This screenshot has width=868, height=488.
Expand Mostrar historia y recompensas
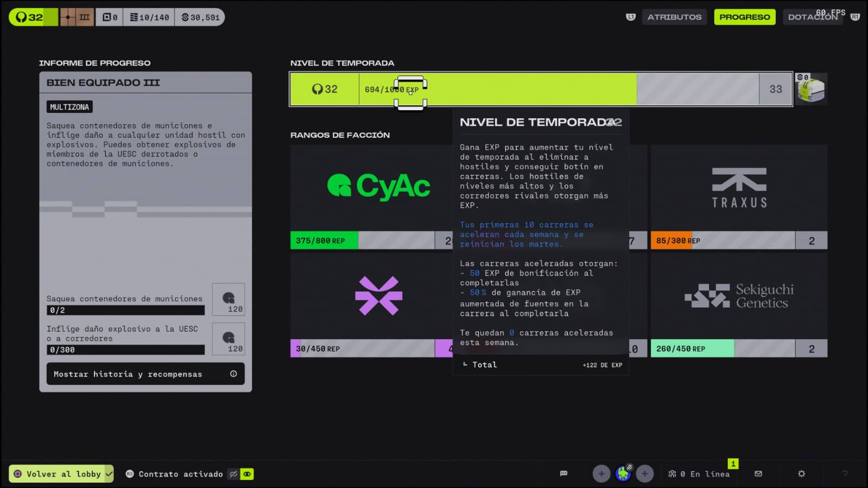pos(145,373)
